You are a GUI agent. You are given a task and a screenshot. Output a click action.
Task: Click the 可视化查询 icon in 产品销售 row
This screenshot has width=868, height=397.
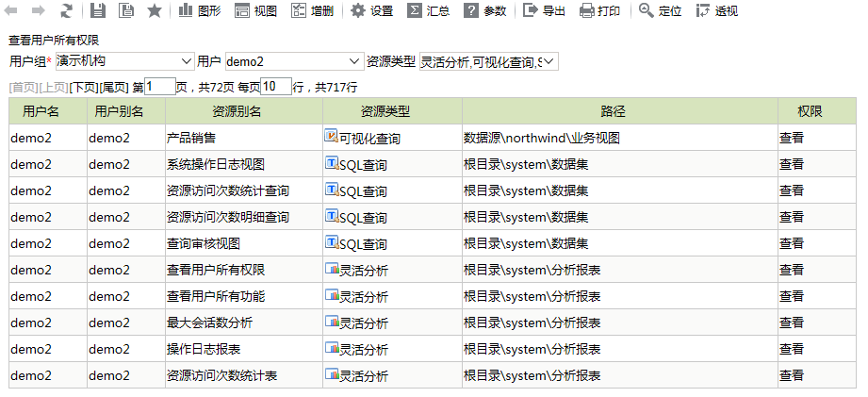(331, 135)
